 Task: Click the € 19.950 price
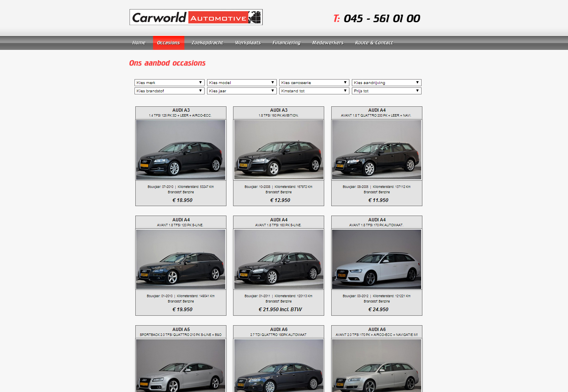(182, 310)
